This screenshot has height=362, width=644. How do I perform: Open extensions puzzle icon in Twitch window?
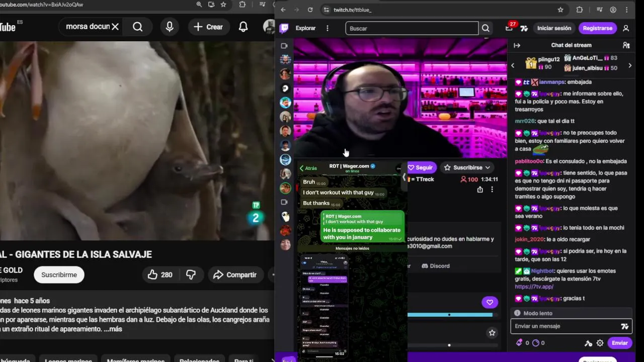[x=580, y=10]
